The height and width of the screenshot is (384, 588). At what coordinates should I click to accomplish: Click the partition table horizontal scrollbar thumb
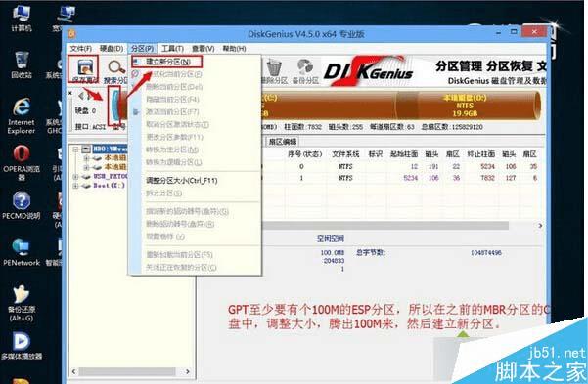(385, 226)
